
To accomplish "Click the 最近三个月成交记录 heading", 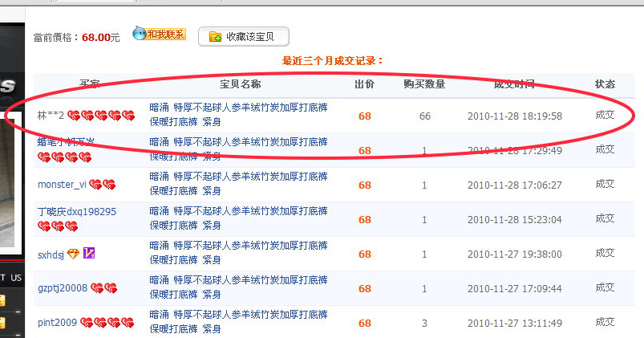I will (333, 61).
